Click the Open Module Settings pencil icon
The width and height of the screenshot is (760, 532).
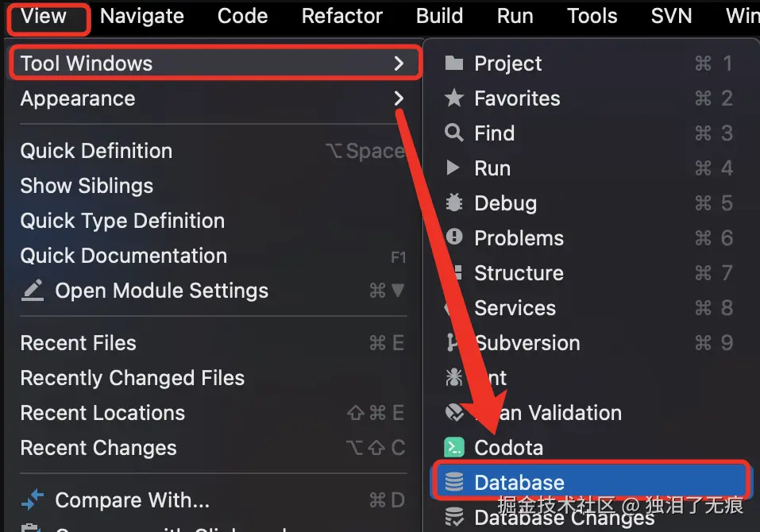[x=33, y=291]
